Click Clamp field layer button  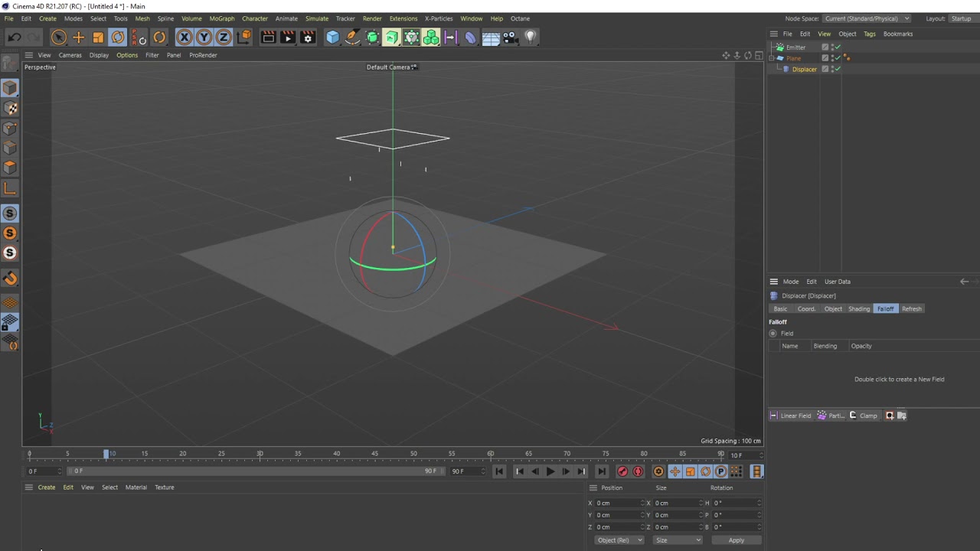863,416
